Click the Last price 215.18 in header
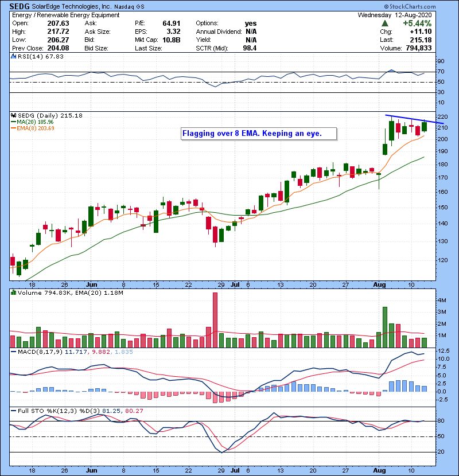The height and width of the screenshot is (476, 459). click(421, 40)
